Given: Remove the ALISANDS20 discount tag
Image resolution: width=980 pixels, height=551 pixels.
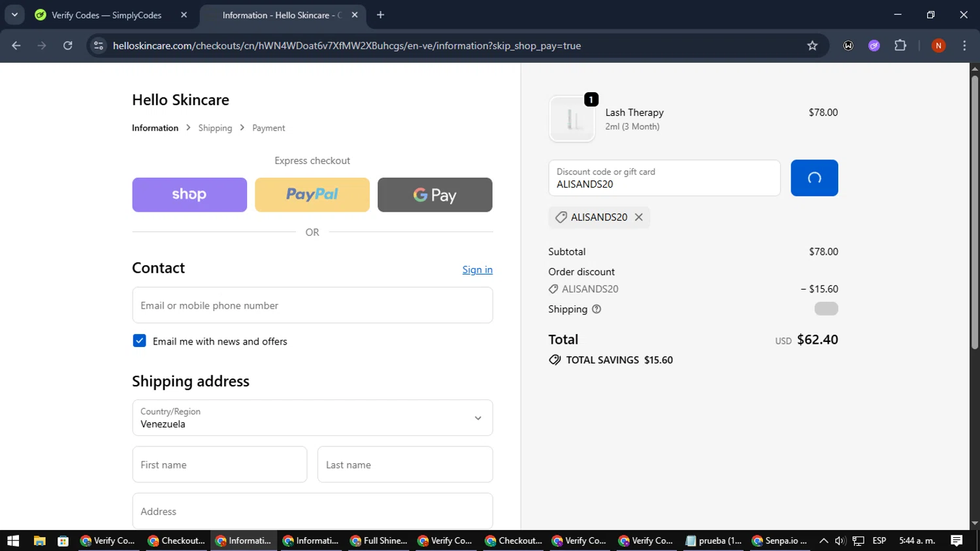Looking at the screenshot, I should click(x=639, y=217).
